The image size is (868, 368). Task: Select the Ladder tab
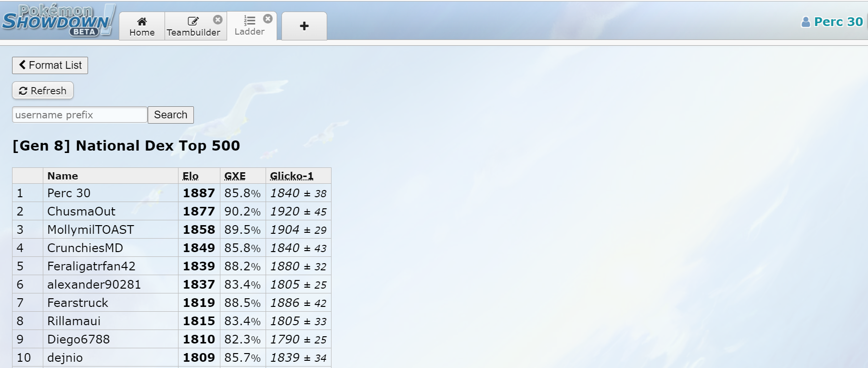[x=250, y=26]
